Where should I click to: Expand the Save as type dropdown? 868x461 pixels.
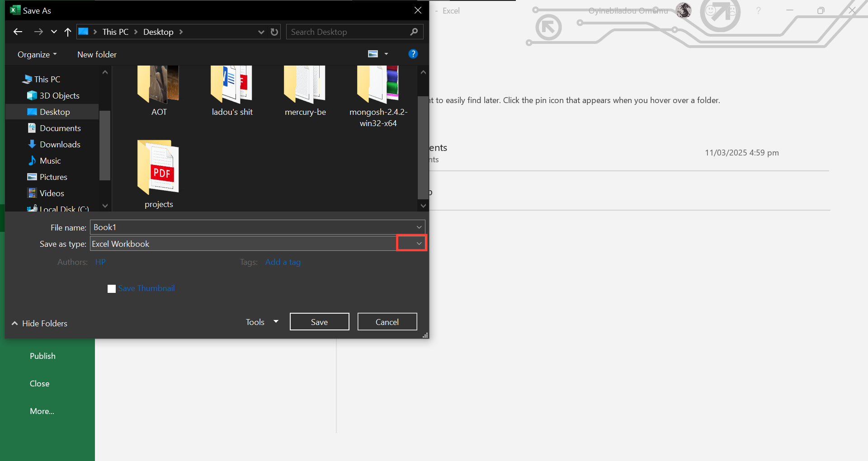tap(419, 244)
